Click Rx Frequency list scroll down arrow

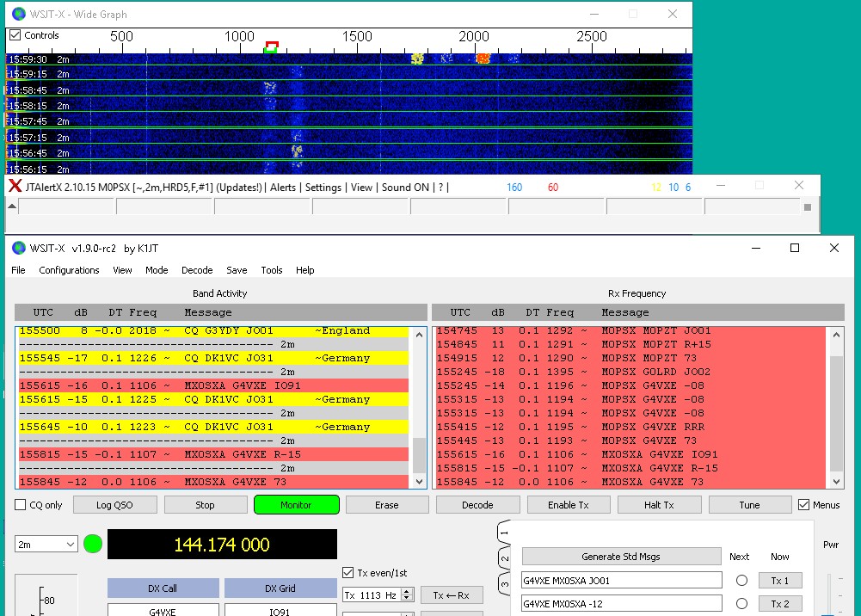836,482
